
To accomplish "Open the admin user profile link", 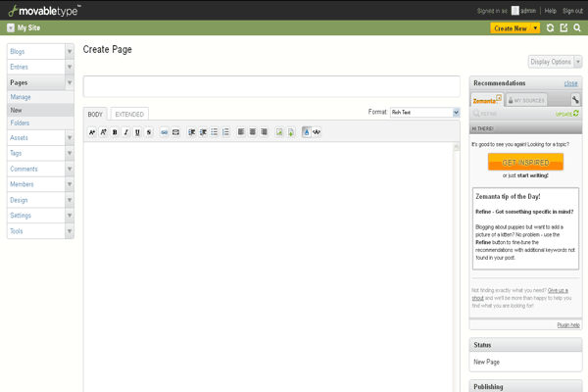I will [528, 11].
